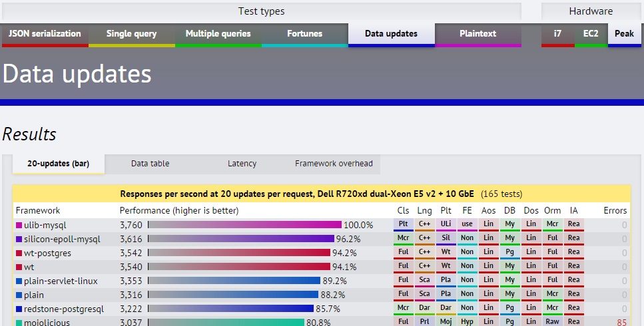Click the redstone-postgresql performance bar
Image resolution: width=644 pixels, height=326 pixels.
231,309
